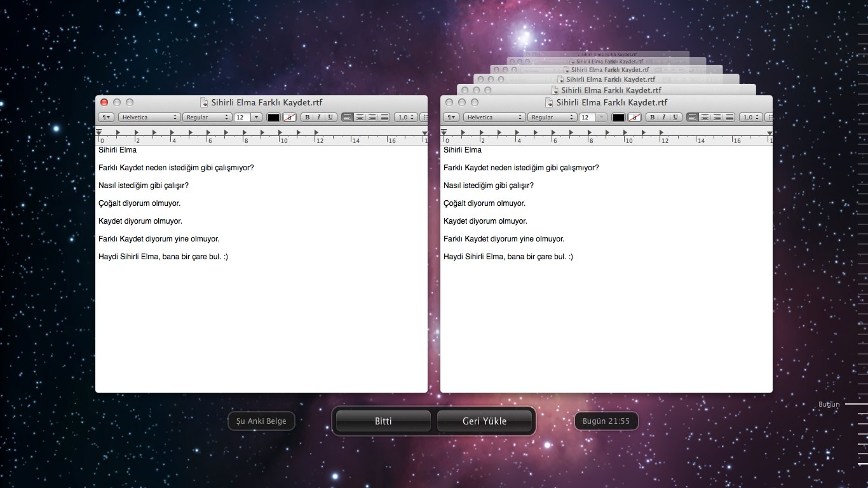Justify text in the left document window
The height and width of the screenshot is (488, 868).
coord(384,118)
